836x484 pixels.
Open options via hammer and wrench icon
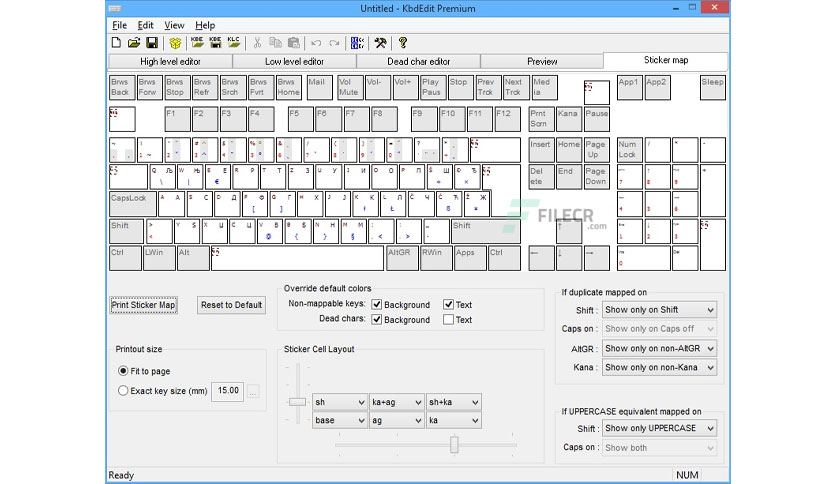click(380, 43)
